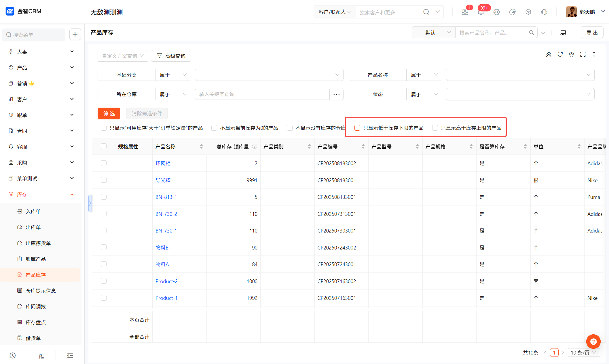Check 只显示低于库存下限的产品 checkbox
The width and height of the screenshot is (609, 364).
point(357,128)
